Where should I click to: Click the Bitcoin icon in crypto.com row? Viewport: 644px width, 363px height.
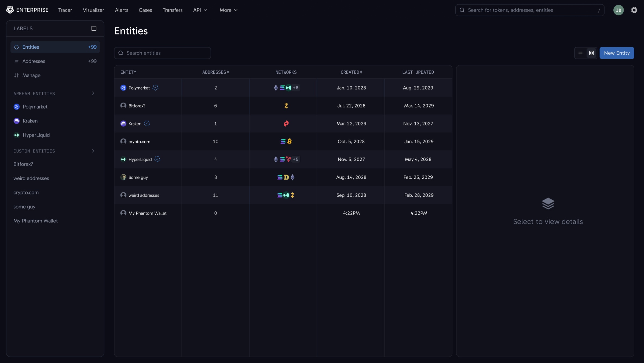pos(289,141)
